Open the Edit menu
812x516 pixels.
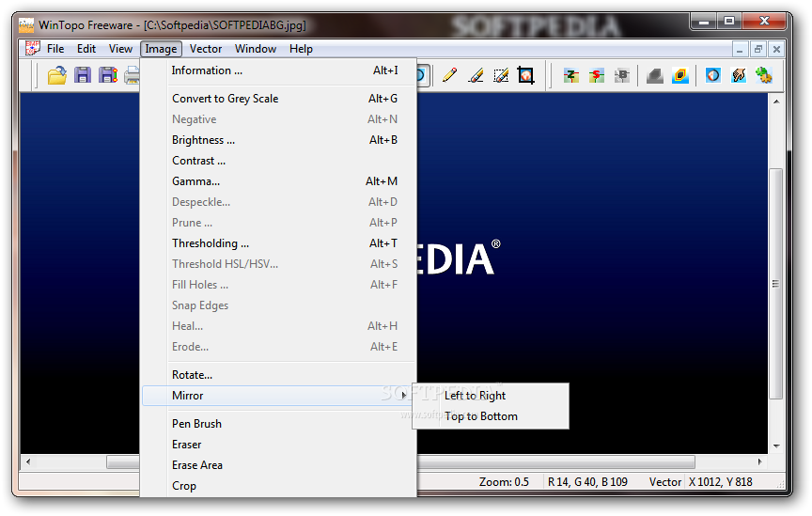pyautogui.click(x=86, y=49)
